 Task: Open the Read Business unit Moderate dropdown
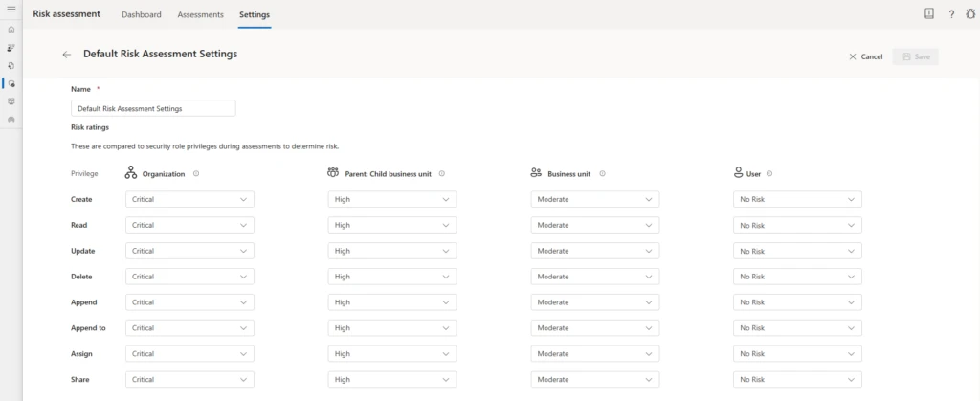(594, 225)
